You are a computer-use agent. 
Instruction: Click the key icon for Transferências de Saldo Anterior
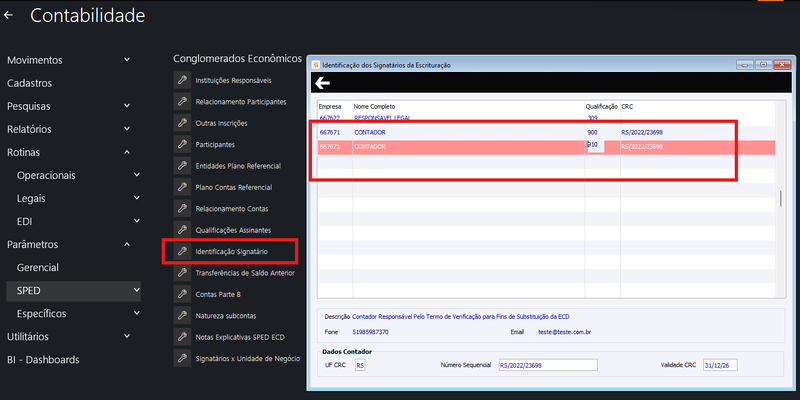(182, 273)
